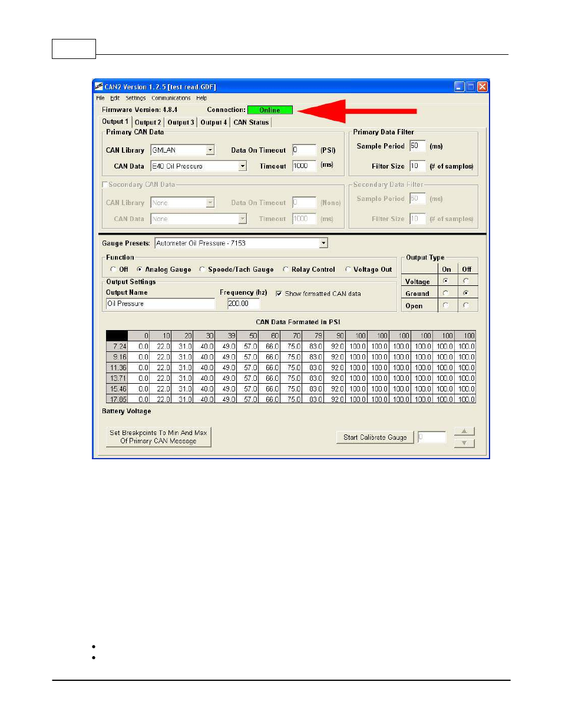Viewport: 562px width, 728px height.
Task: Select the Relay Control radio button
Action: [286, 269]
